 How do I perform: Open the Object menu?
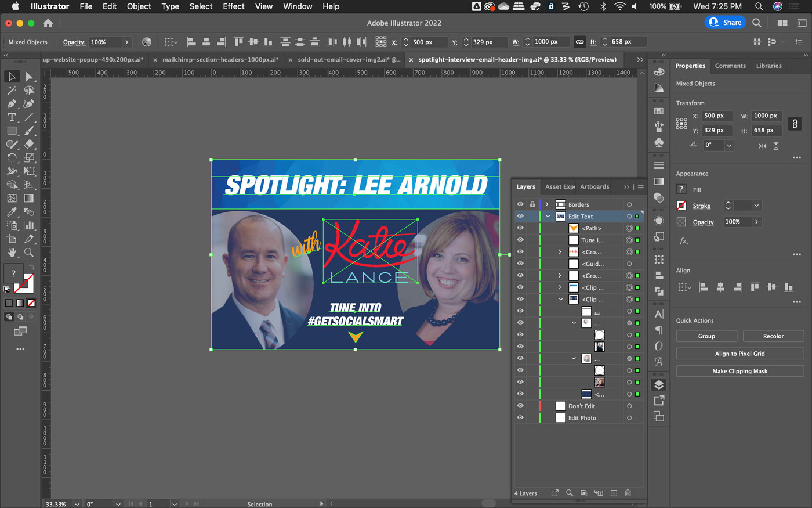tap(139, 6)
